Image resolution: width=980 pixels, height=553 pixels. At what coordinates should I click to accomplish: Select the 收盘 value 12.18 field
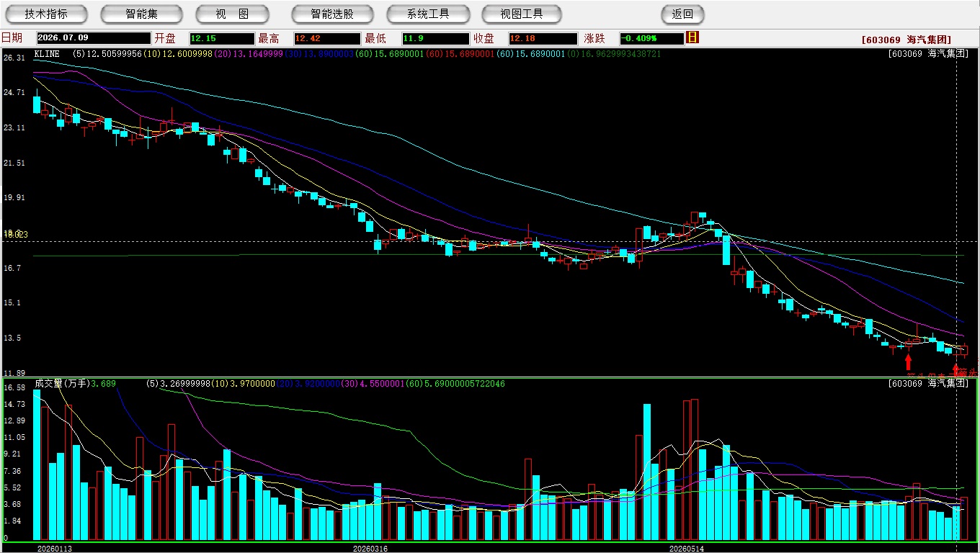pyautogui.click(x=543, y=38)
